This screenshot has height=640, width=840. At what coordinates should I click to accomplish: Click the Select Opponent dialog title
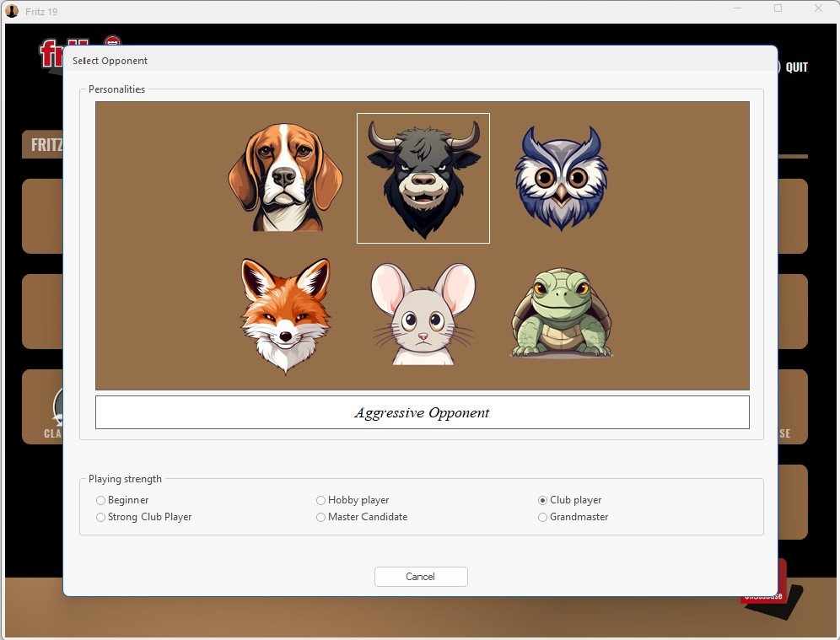click(110, 61)
